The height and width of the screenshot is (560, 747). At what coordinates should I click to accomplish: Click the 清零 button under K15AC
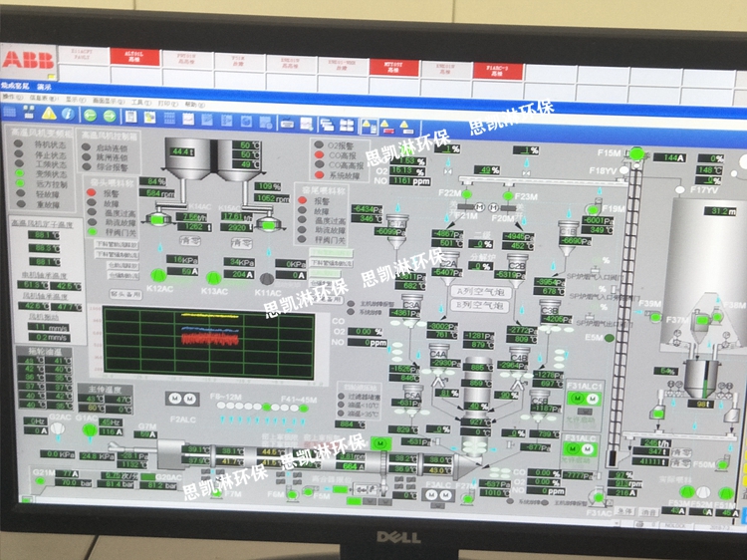coord(241,243)
